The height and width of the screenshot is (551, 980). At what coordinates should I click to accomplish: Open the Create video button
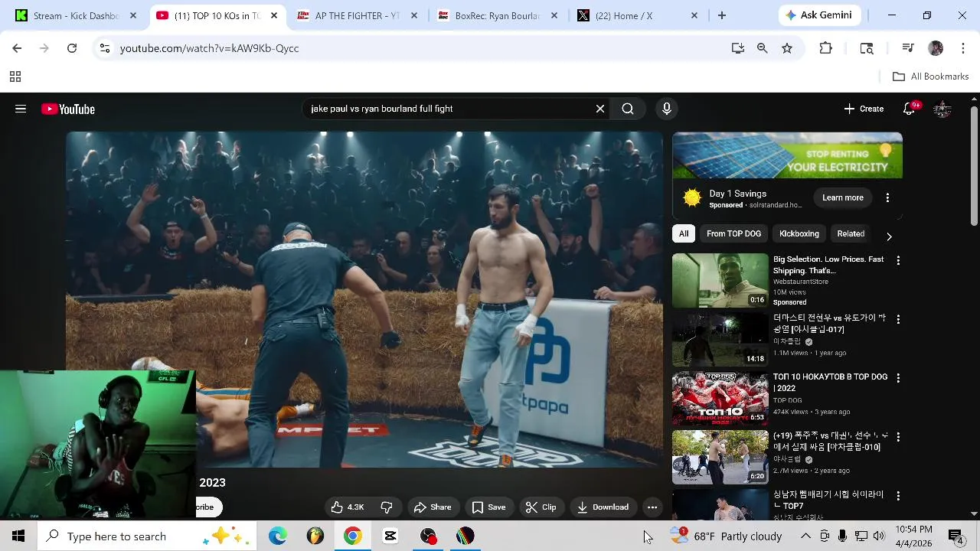click(x=864, y=109)
